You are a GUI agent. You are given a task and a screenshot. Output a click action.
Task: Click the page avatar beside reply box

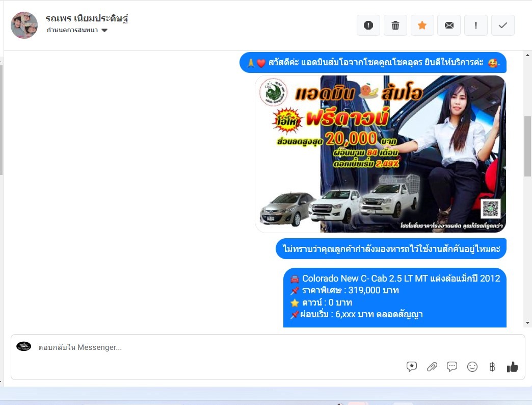[x=24, y=346]
